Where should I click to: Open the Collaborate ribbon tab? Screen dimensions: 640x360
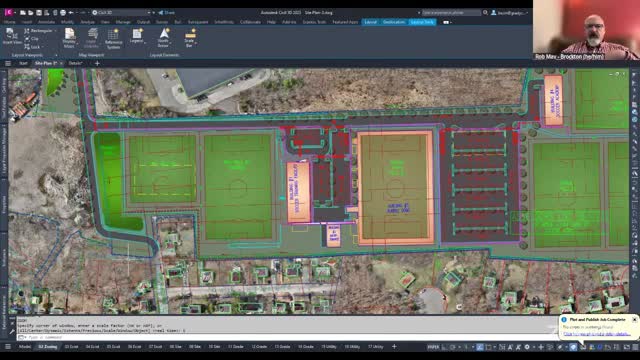point(250,22)
